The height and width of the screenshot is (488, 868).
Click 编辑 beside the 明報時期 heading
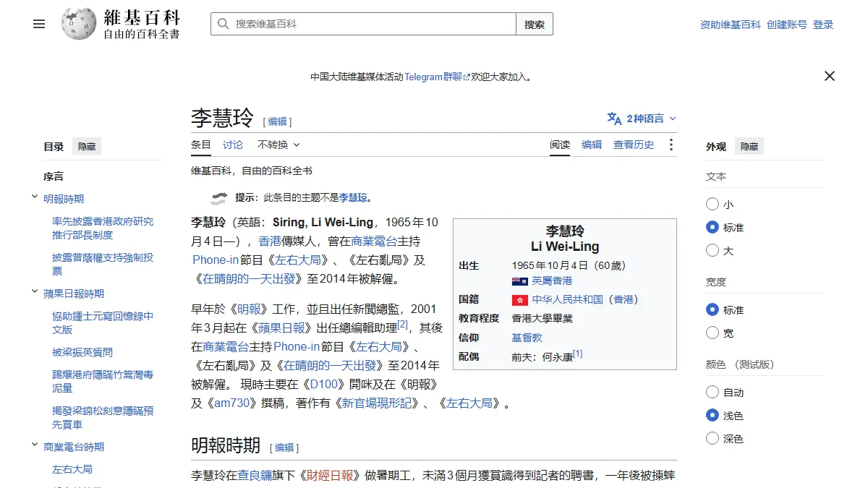(x=284, y=448)
